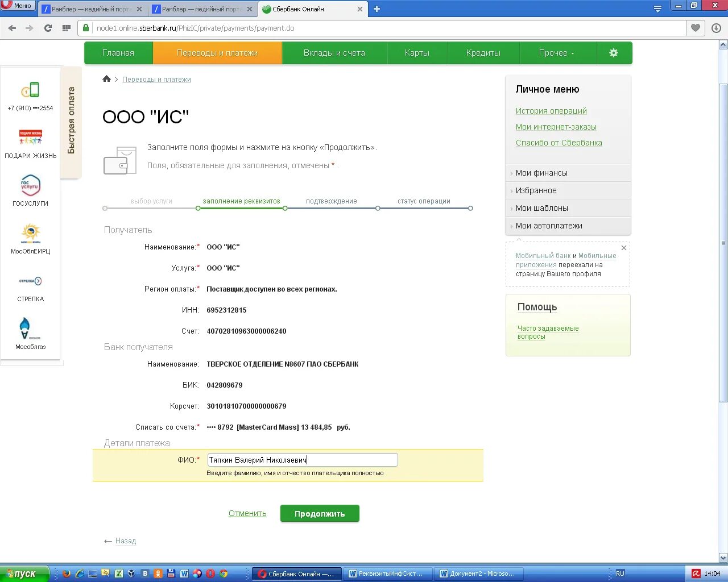Open Спасибо от Сбербанка link
Viewport: 728px width, 582px height.
(559, 143)
